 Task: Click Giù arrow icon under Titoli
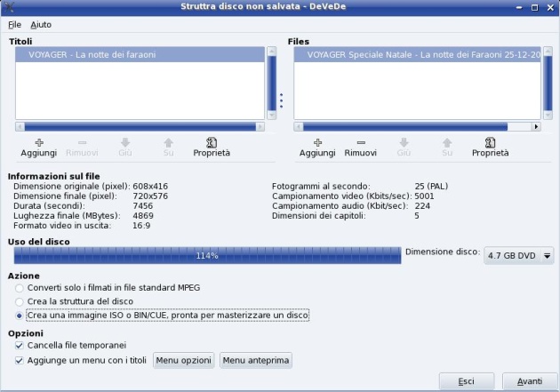point(125,142)
